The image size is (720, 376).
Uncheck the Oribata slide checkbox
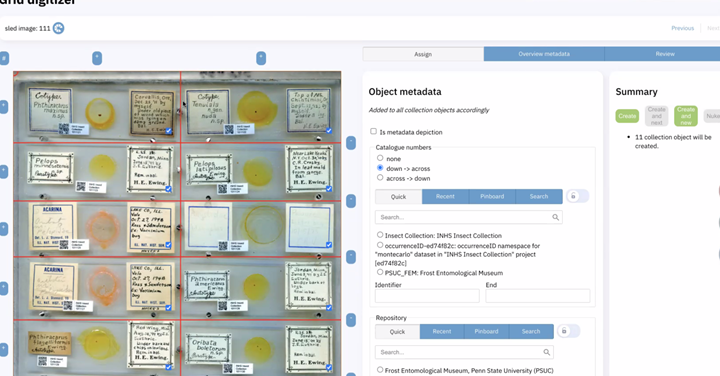pyautogui.click(x=329, y=367)
